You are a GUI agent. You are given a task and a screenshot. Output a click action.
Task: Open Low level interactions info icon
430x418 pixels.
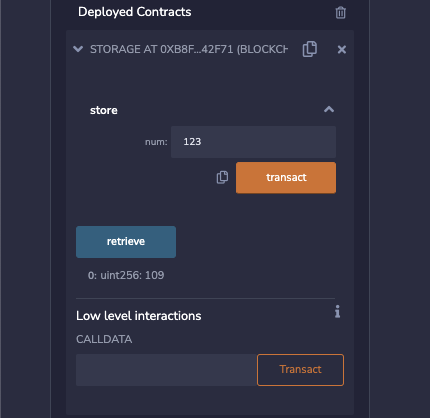coord(338,311)
